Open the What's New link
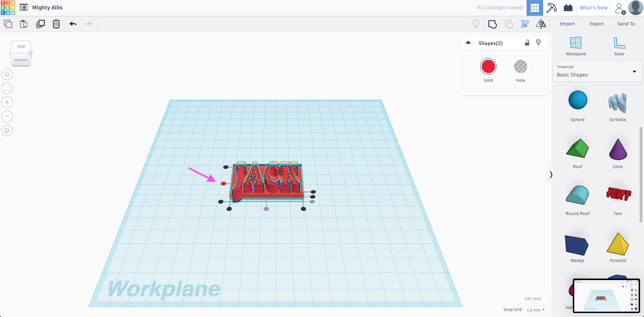The width and height of the screenshot is (644, 317). pos(593,8)
